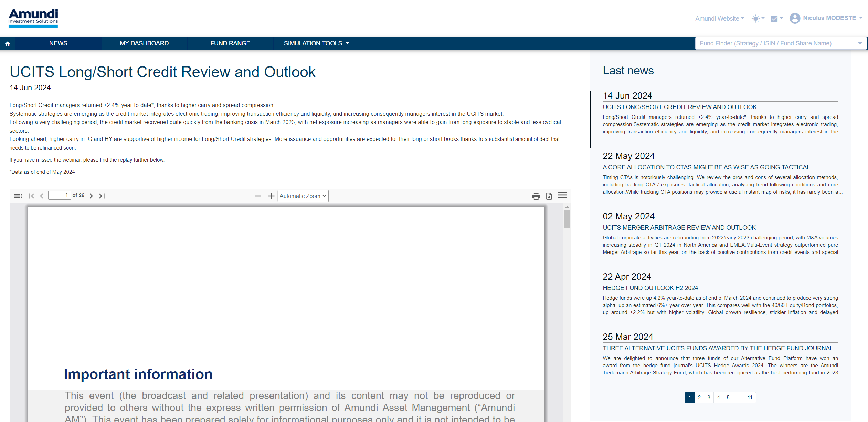Expand the Automatic Zoom dropdown
The image size is (868, 422).
(303, 196)
